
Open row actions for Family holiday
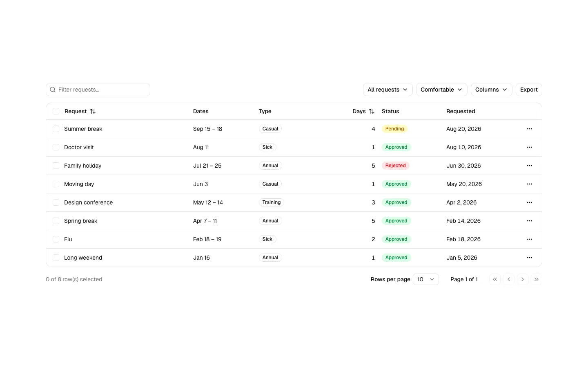tap(530, 166)
